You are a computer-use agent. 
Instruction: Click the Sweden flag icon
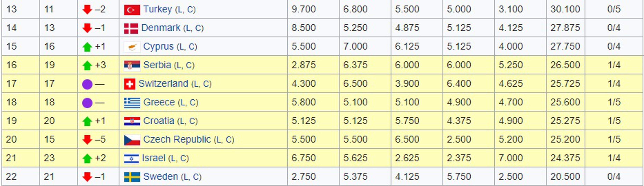[132, 177]
